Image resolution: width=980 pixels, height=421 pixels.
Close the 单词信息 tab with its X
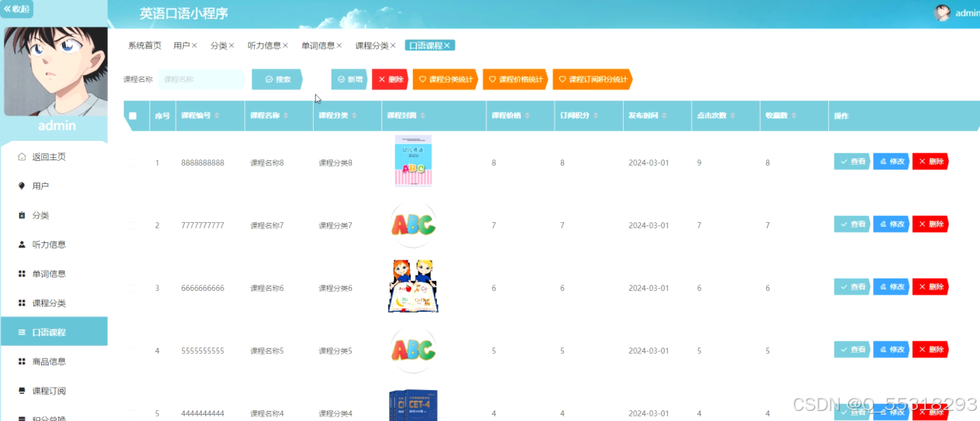coord(339,46)
